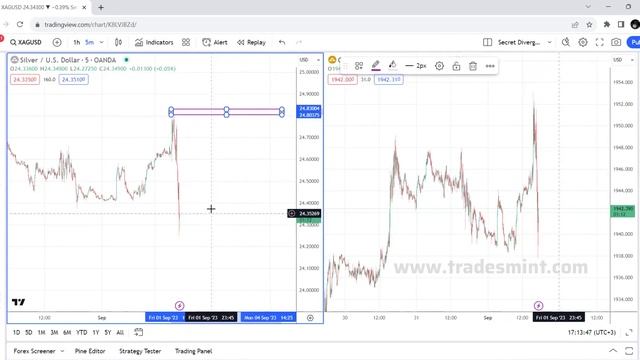Screen dimensions: 640x360
Task: Maximize the bottom panel icon
Action: click(629, 351)
